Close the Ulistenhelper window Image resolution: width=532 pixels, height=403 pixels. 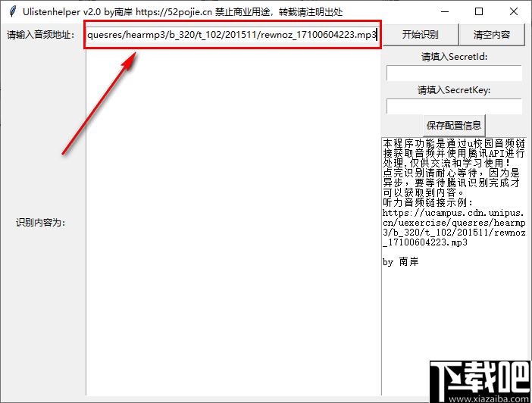[x=514, y=11]
